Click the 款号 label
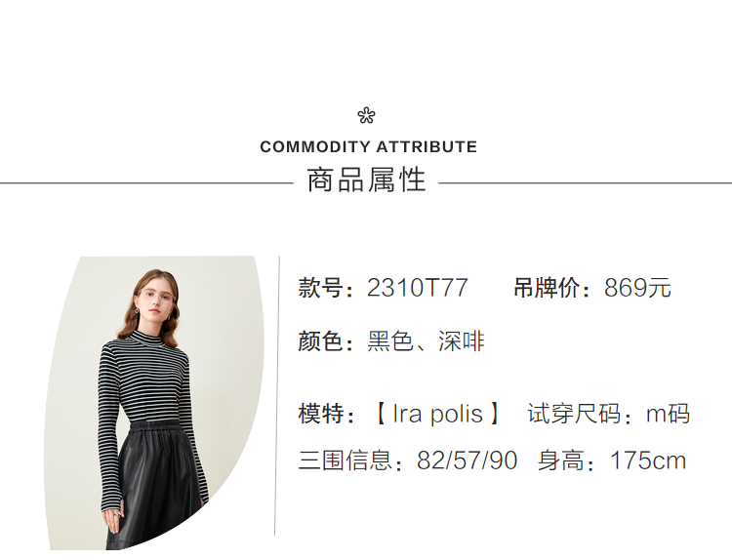The image size is (732, 560). [x=320, y=289]
